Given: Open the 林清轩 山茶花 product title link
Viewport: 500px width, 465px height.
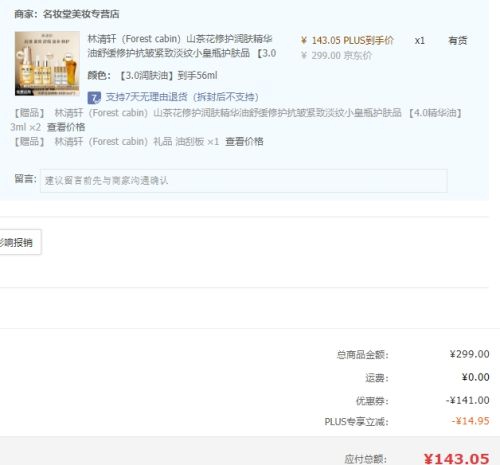Looking at the screenshot, I should click(182, 46).
